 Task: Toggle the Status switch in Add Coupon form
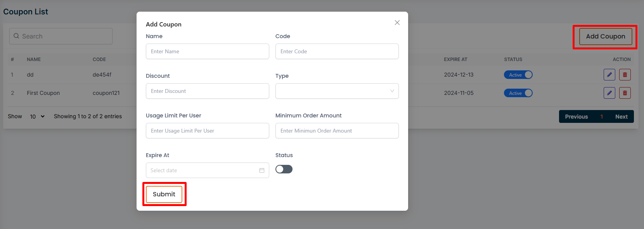tap(284, 169)
